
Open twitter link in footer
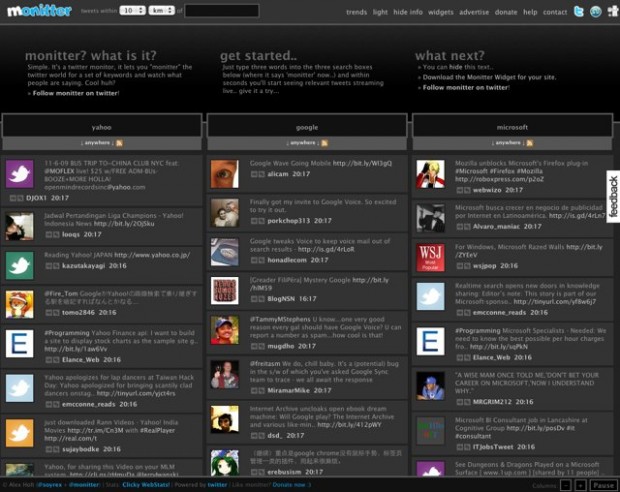point(217,484)
